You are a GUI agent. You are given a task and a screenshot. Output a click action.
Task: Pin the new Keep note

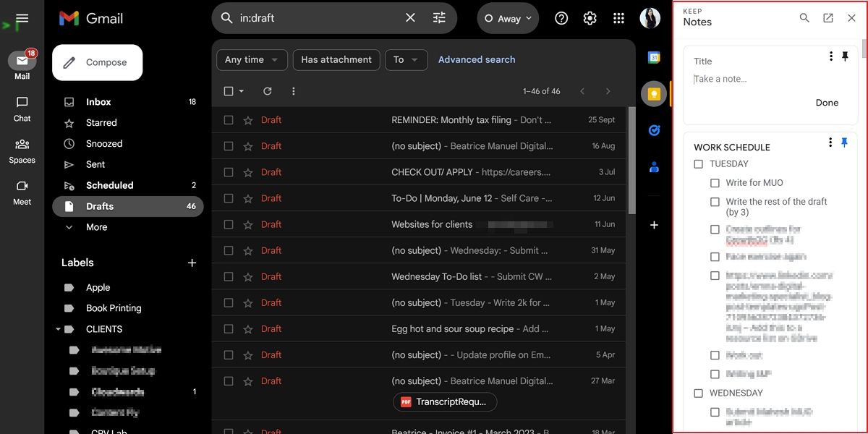click(x=846, y=55)
